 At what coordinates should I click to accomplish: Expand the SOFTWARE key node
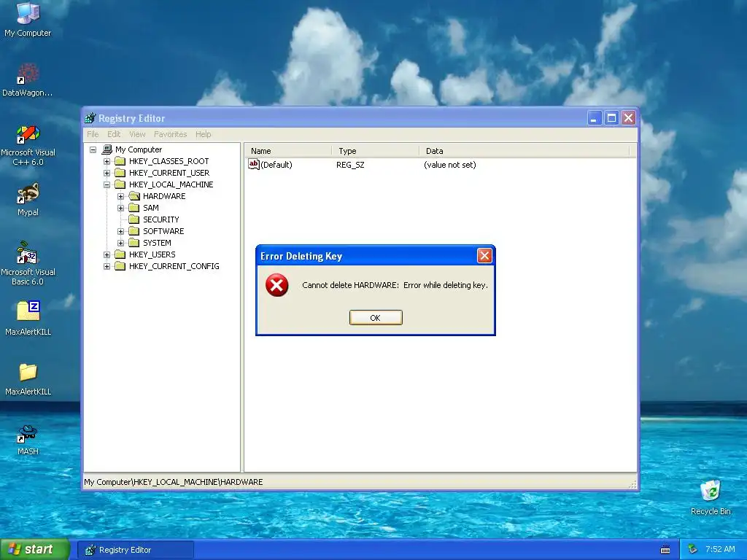[x=120, y=231]
